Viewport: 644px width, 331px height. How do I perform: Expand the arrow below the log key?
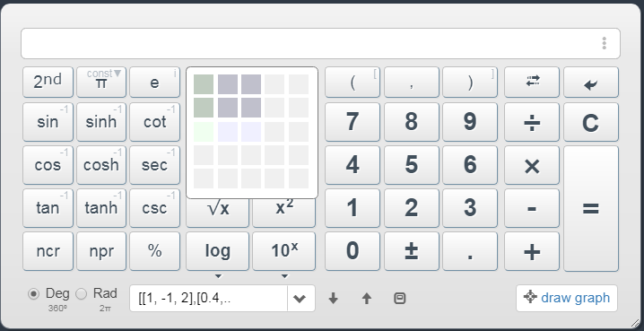tap(218, 276)
